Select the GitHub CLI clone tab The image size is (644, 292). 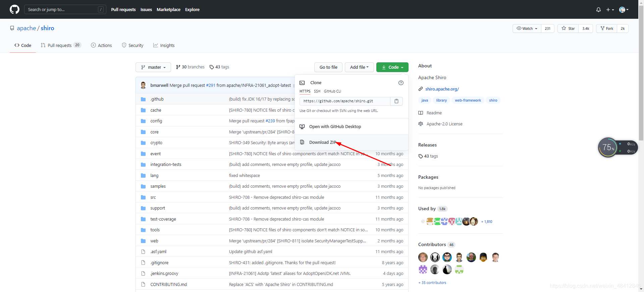pos(332,91)
